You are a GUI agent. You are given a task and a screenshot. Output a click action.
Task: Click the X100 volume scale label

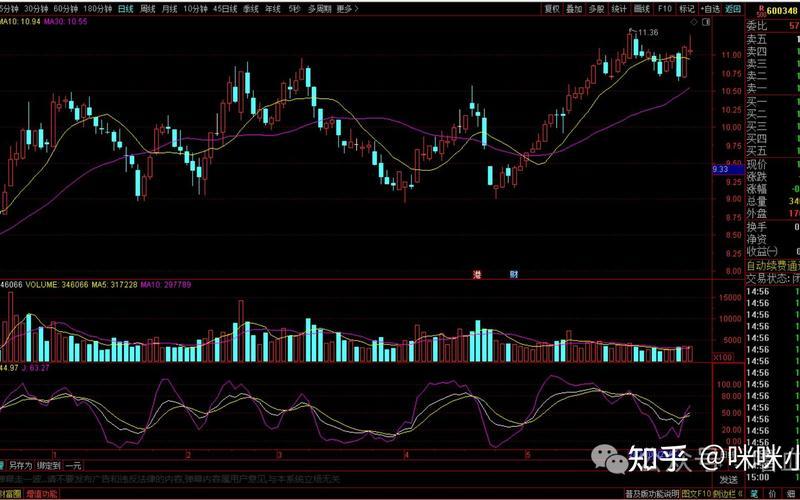(723, 357)
